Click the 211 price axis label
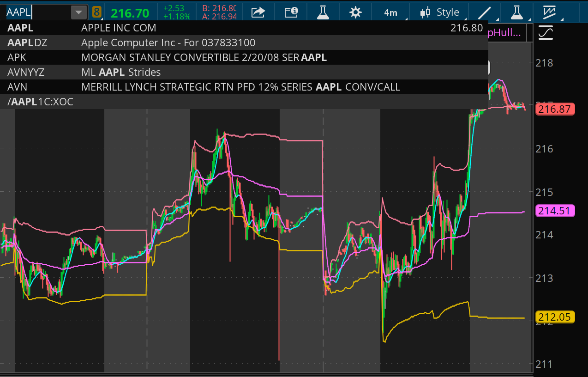The width and height of the screenshot is (588, 377). click(x=545, y=364)
